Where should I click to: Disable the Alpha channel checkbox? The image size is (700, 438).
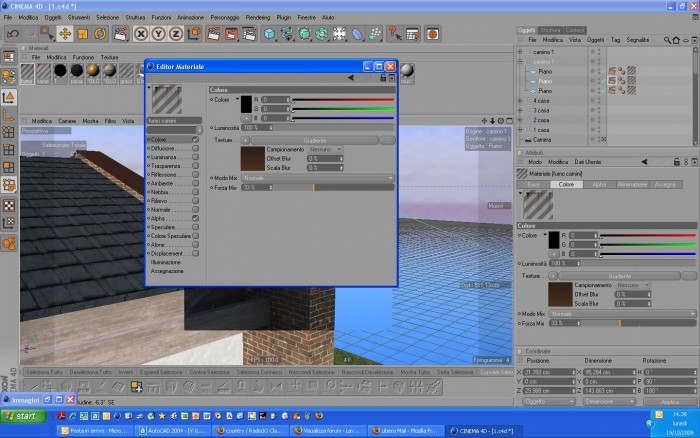pyautogui.click(x=195, y=218)
